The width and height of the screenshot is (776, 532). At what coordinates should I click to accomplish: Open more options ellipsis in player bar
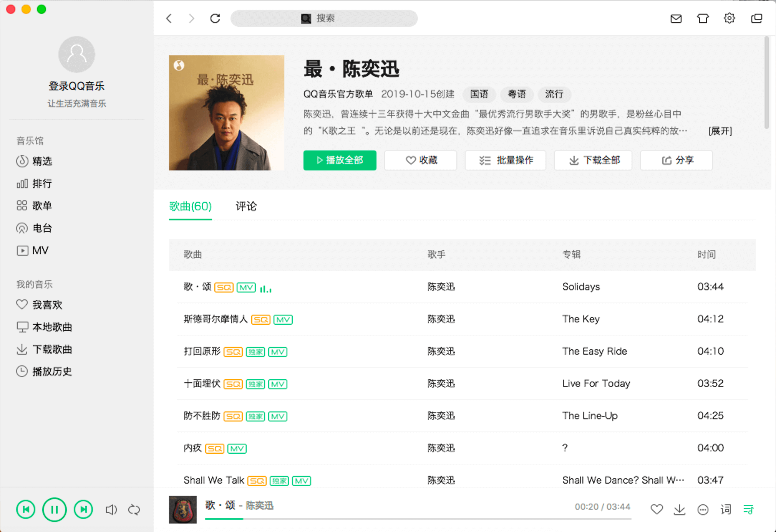point(703,509)
